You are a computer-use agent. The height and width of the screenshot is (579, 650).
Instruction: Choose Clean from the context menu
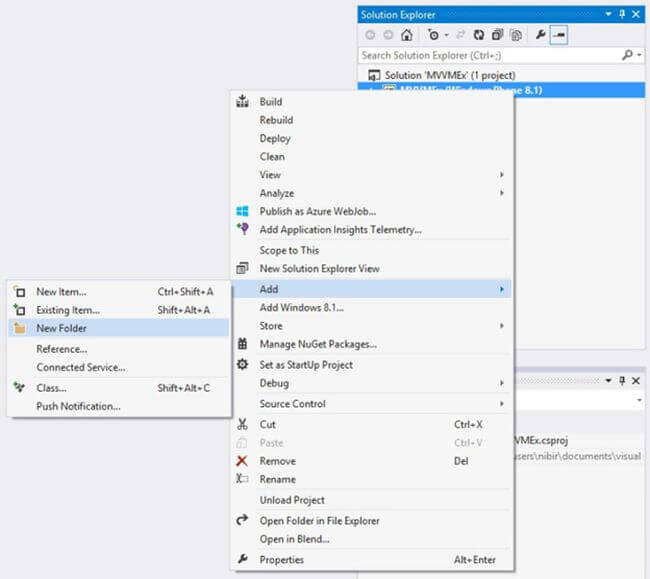point(371,156)
